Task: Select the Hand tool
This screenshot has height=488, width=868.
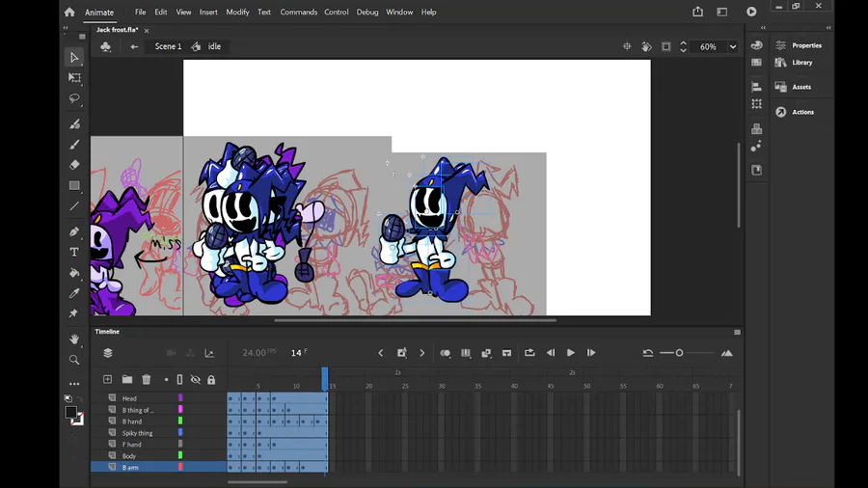Action: point(74,339)
